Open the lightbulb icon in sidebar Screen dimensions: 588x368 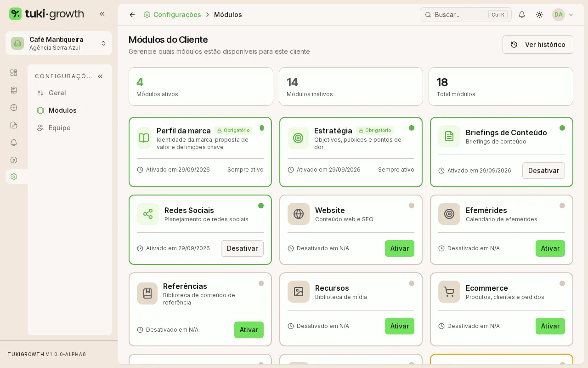[14, 160]
